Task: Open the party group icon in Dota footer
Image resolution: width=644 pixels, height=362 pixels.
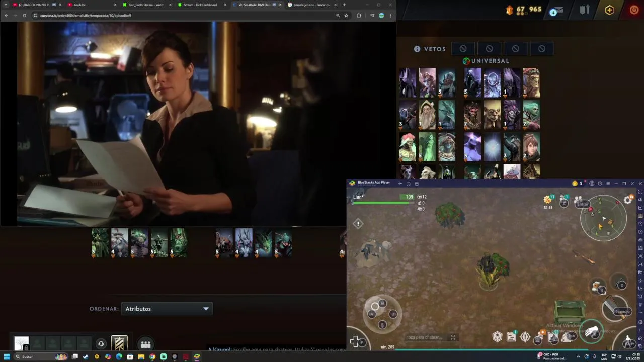Action: click(146, 344)
